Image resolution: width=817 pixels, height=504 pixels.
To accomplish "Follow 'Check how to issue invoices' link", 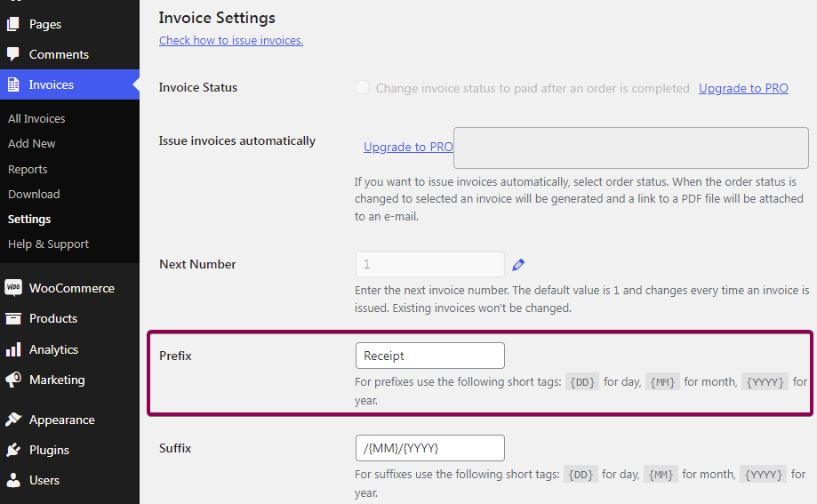I will (x=231, y=40).
